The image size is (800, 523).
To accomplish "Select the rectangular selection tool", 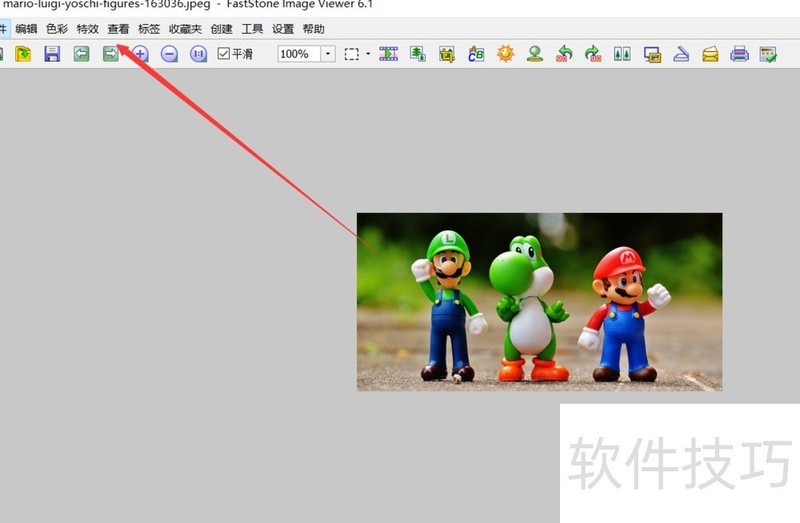I will coord(352,54).
